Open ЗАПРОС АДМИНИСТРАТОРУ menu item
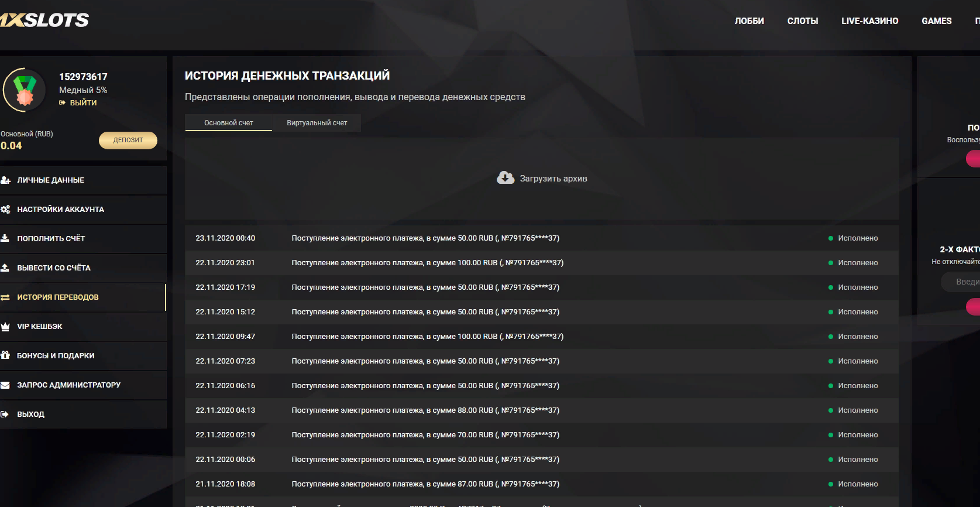 pyautogui.click(x=83, y=385)
